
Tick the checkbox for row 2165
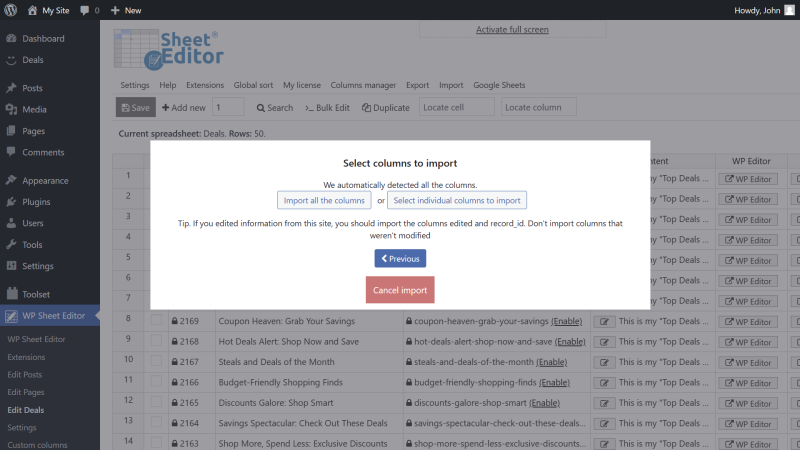[x=156, y=402]
